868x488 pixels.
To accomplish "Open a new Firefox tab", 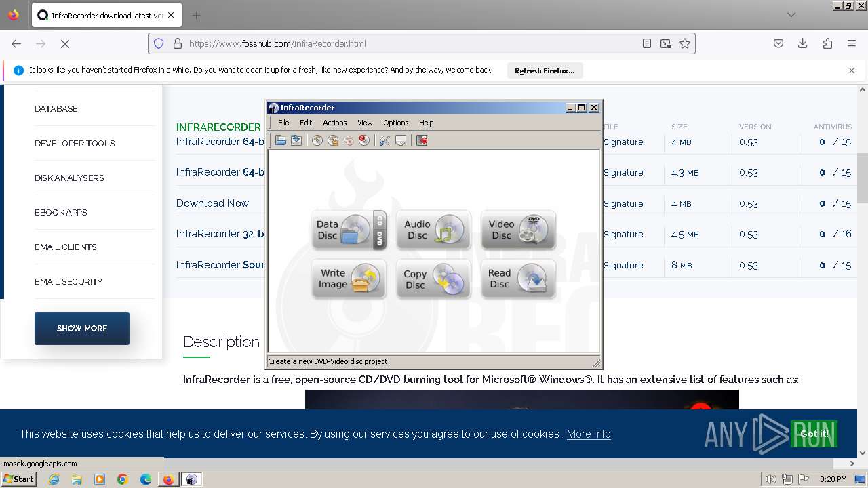I will pyautogui.click(x=196, y=15).
